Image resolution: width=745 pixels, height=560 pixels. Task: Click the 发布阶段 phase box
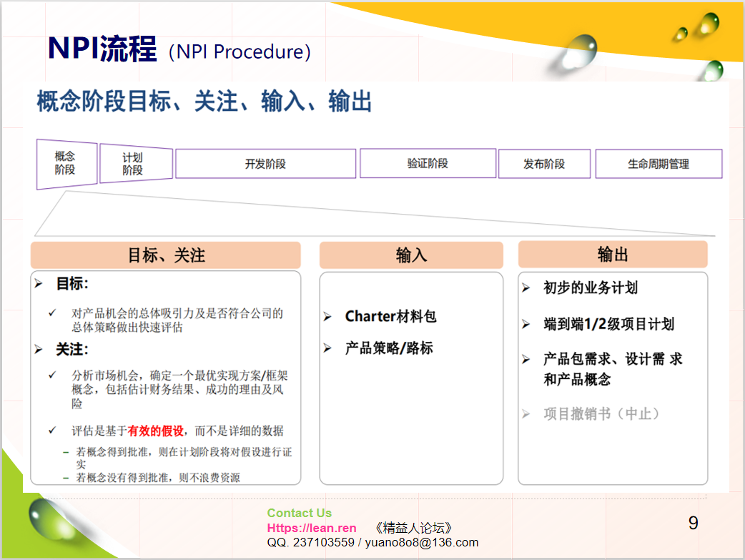pyautogui.click(x=544, y=164)
